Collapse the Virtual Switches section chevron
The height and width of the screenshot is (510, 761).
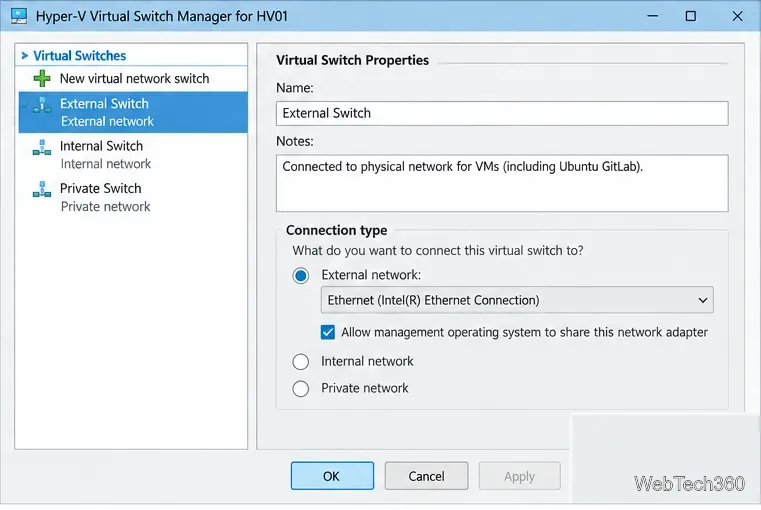(24, 56)
